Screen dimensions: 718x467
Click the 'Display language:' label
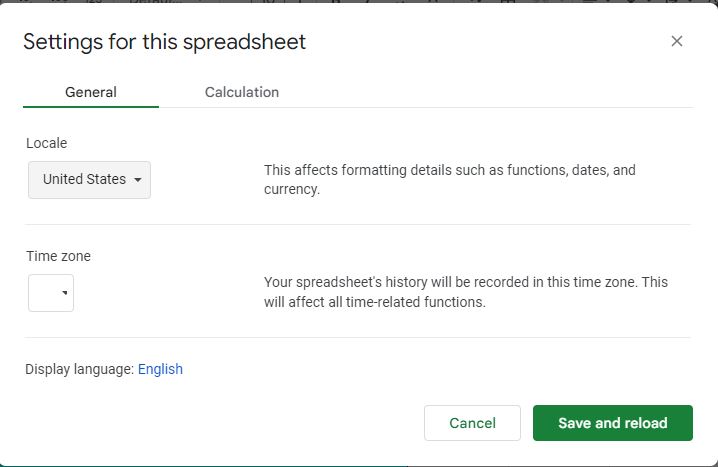(79, 369)
